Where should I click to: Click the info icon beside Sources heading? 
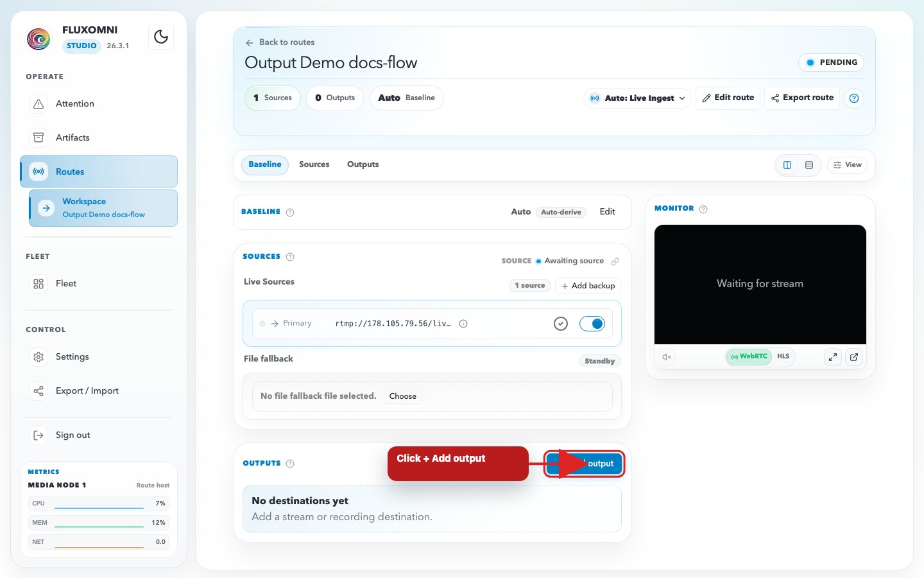pyautogui.click(x=290, y=257)
